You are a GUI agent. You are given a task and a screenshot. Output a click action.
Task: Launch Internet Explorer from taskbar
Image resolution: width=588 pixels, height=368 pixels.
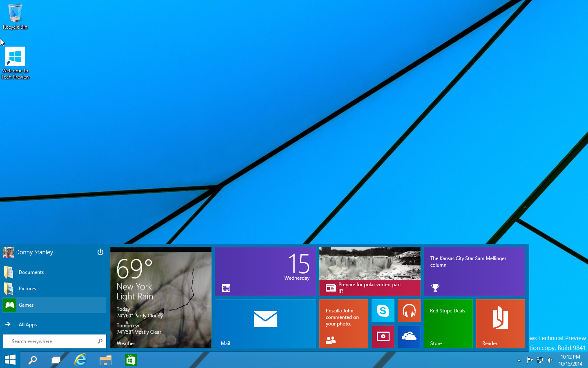[80, 360]
